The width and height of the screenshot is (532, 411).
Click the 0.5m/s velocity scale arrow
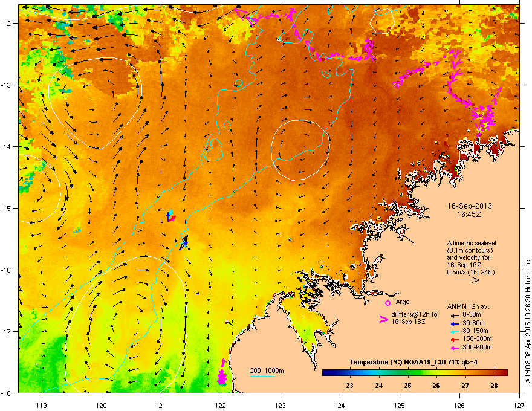click(467, 280)
